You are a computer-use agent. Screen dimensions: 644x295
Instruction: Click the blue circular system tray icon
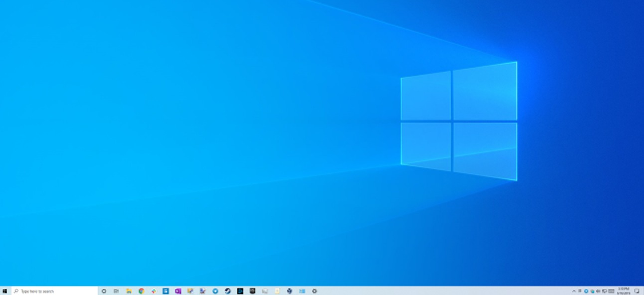coord(586,291)
